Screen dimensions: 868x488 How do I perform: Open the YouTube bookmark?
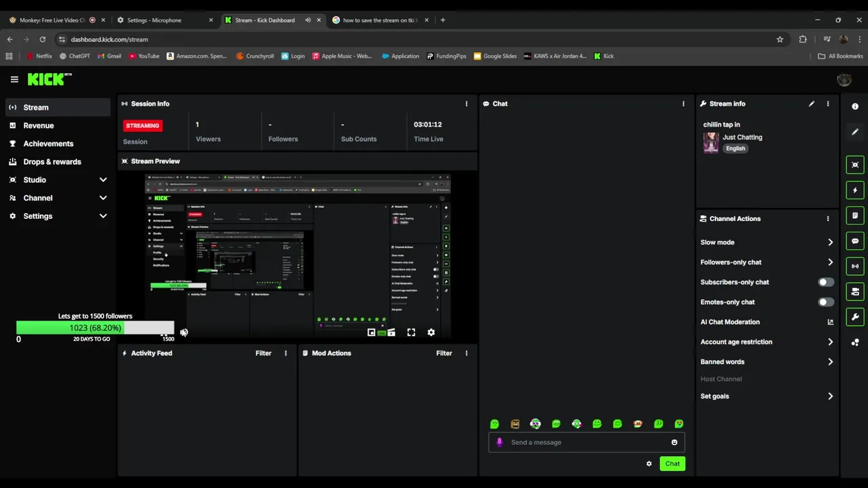144,56
